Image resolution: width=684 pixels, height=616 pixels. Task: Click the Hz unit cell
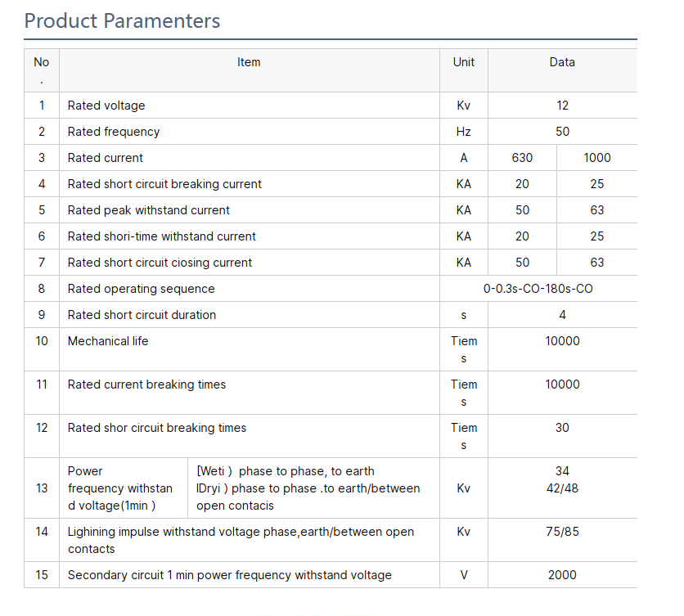pos(463,132)
